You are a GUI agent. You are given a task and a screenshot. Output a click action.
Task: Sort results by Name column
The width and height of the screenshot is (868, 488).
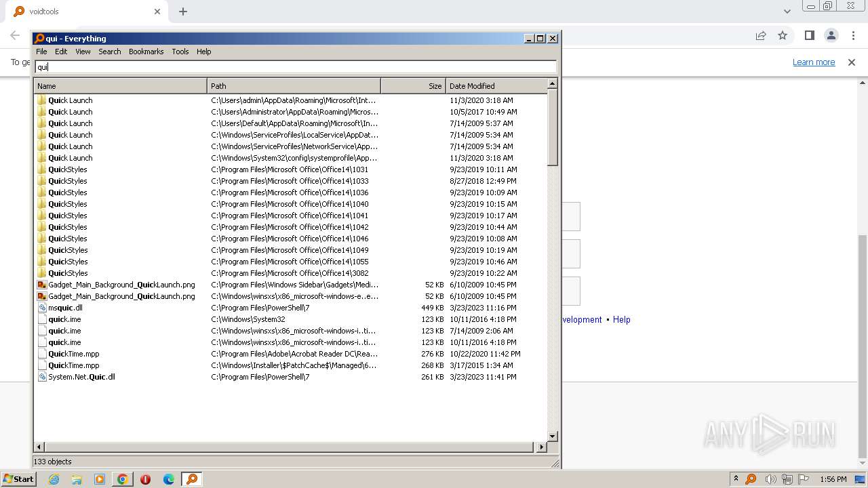(x=121, y=86)
